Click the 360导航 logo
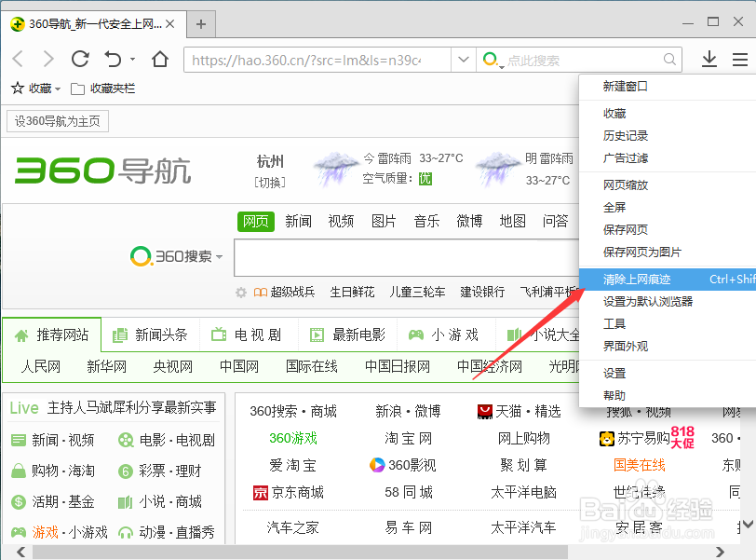Image resolution: width=756 pixels, height=560 pixels. tap(102, 171)
